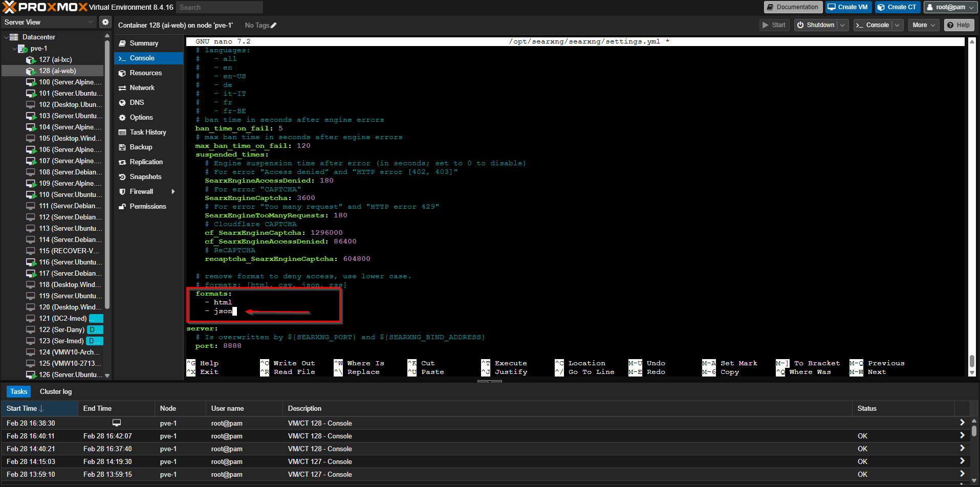The image size is (980, 487).
Task: Collapse the pve-1 node expander
Action: (14, 49)
